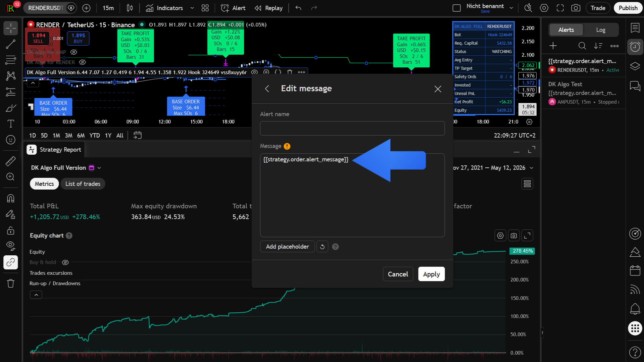Open chart settings hexagon icon
The image size is (644, 362).
tap(544, 8)
